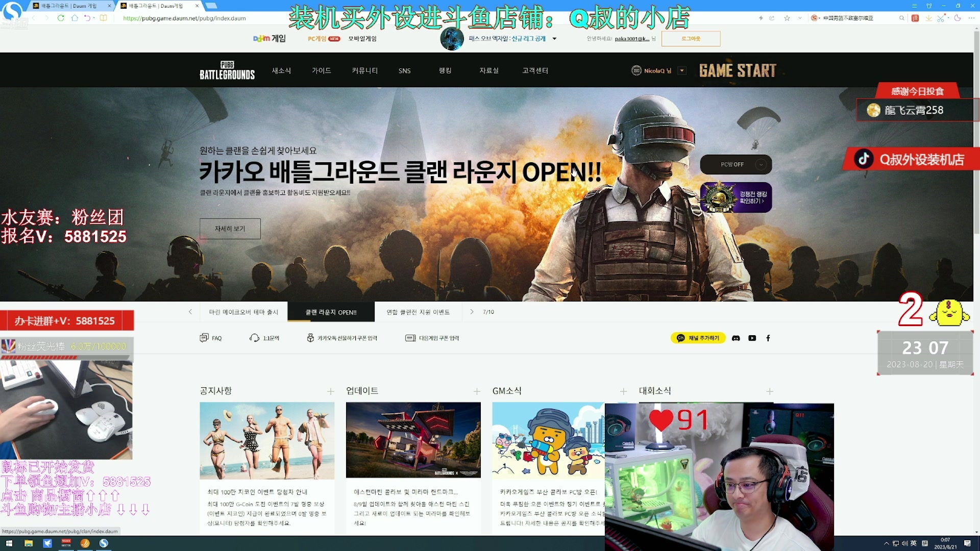Open the browser downloads arrow icon
Viewport: 980px width, 551px height.
928,18
